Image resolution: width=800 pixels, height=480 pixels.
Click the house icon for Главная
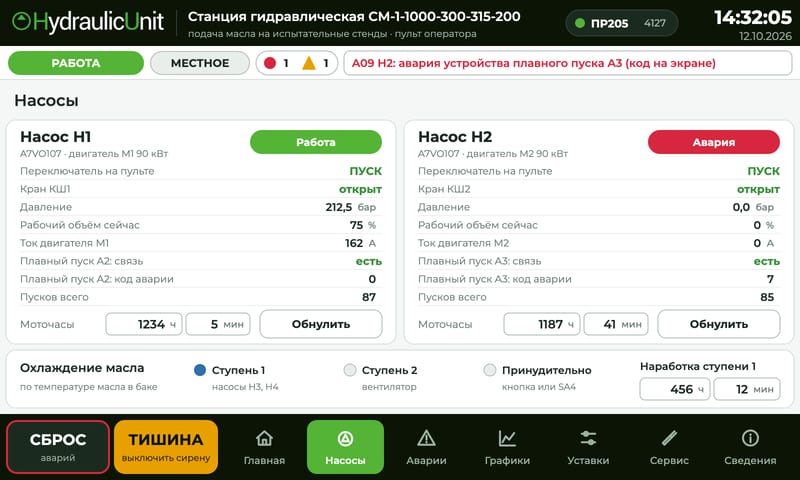click(x=264, y=438)
